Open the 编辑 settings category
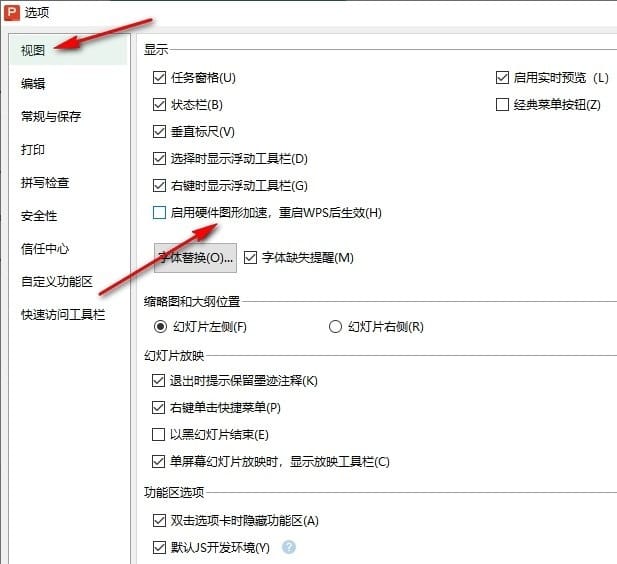This screenshot has width=617, height=564. tap(33, 83)
